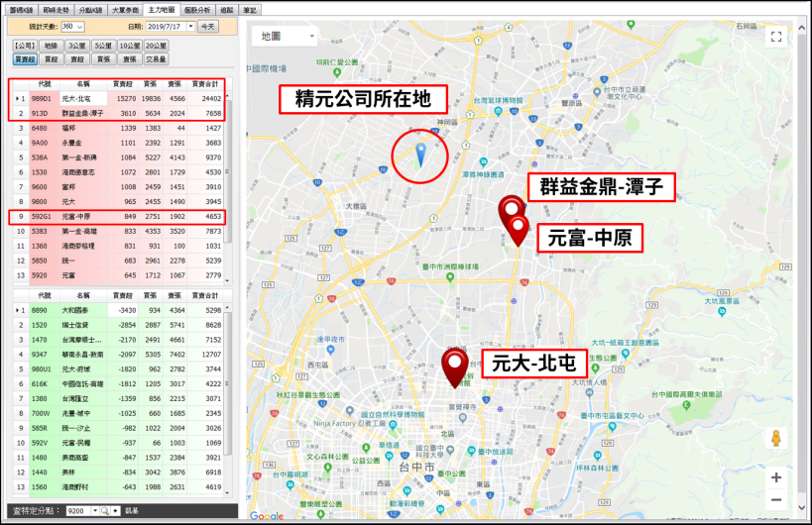Toggle the 買賣超 sort button
Image resolution: width=812 pixels, height=525 pixels.
25,59
